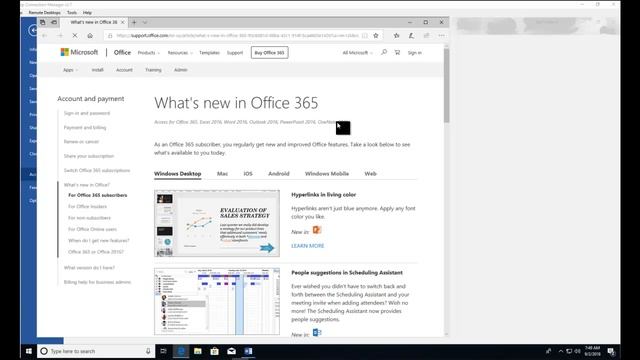The height and width of the screenshot is (360, 640).
Task: Open the Training link
Action: click(153, 70)
